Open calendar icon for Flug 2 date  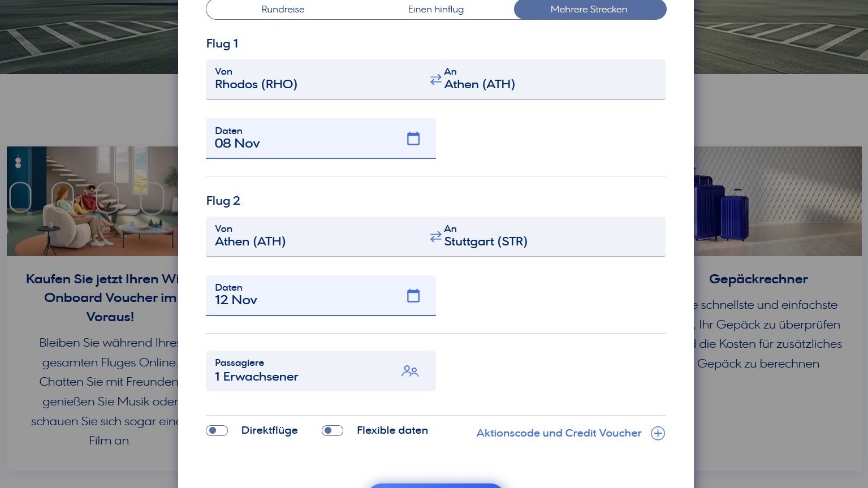[413, 296]
